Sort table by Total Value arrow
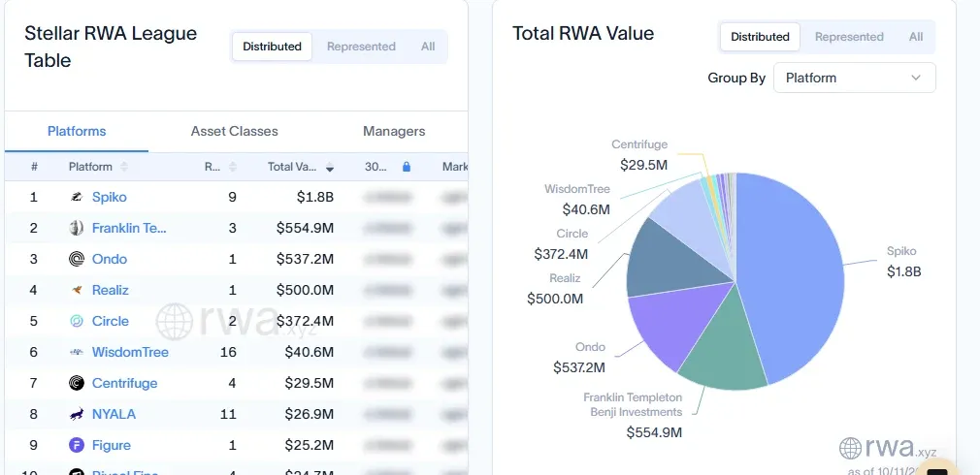 [329, 168]
